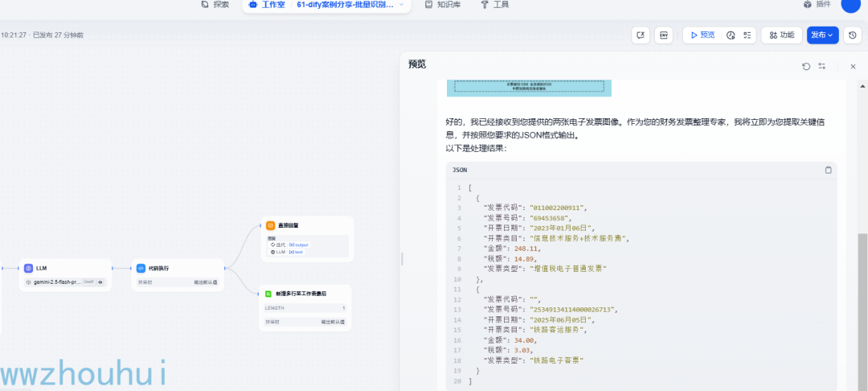Viewport: 868px width, 391px height.
Task: Select the LLM node
Action: tap(65, 275)
